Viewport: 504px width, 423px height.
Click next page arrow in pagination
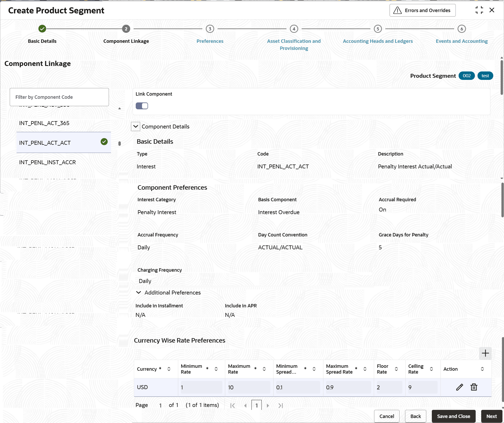[268, 405]
